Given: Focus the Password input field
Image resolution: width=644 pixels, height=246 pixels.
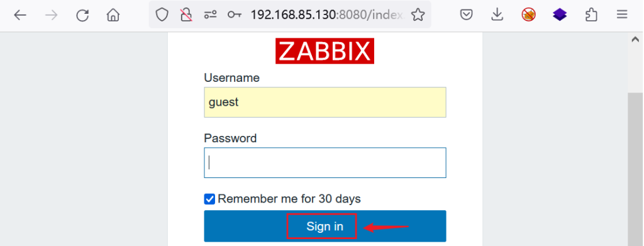Looking at the screenshot, I should (325, 162).
